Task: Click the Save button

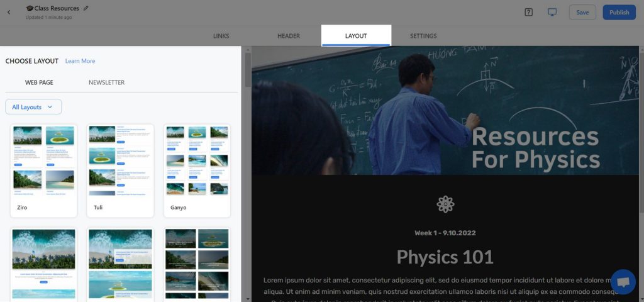Action: coord(582,13)
